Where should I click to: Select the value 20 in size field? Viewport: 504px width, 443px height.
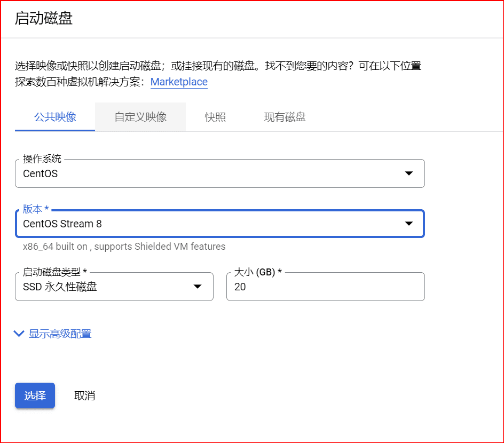240,287
